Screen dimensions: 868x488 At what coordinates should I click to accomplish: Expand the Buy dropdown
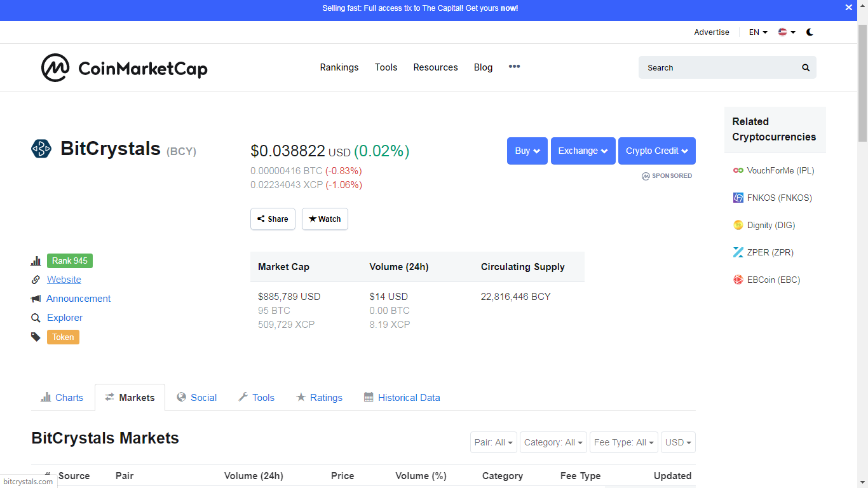coord(527,151)
